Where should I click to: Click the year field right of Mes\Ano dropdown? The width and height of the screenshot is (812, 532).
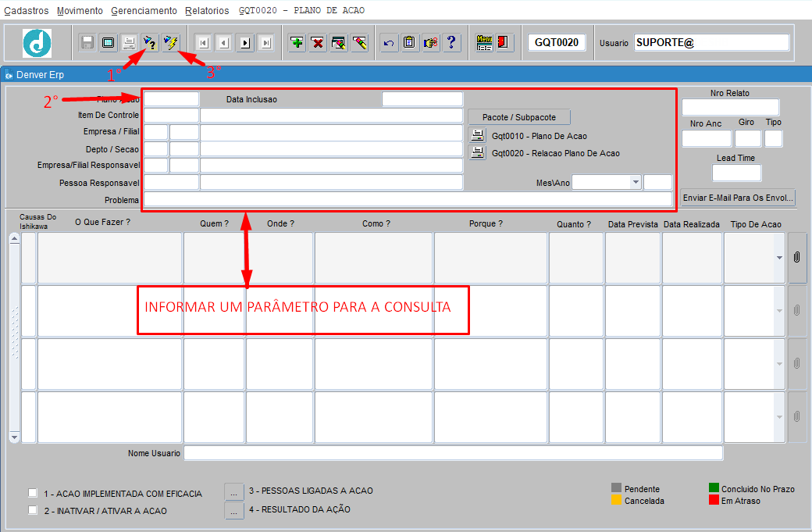click(657, 182)
